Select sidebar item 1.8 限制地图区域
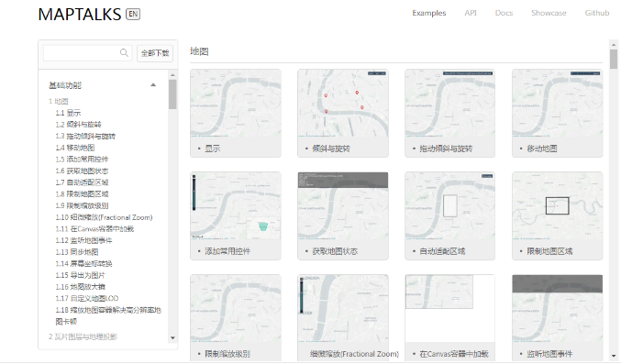The image size is (621, 364). click(x=82, y=194)
